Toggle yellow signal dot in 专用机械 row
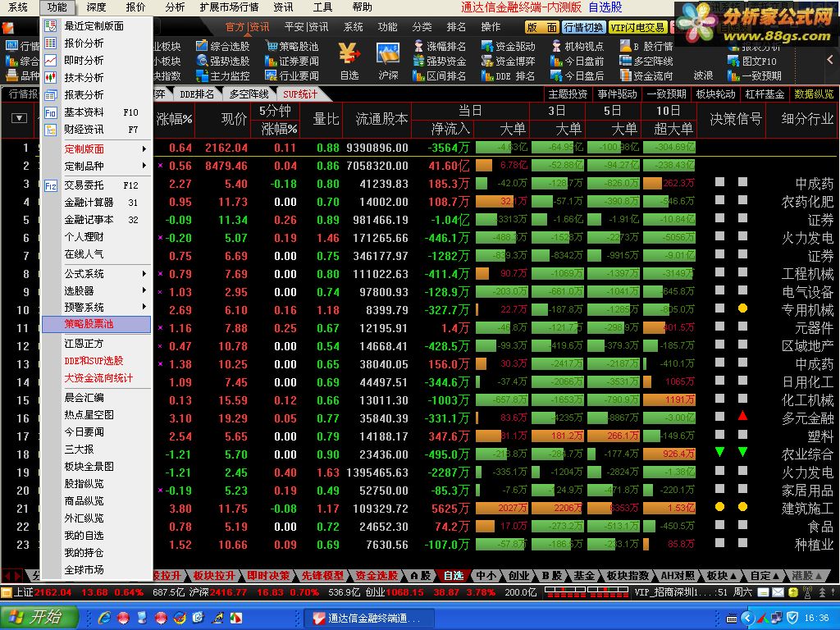The width and height of the screenshot is (840, 630). (x=742, y=308)
